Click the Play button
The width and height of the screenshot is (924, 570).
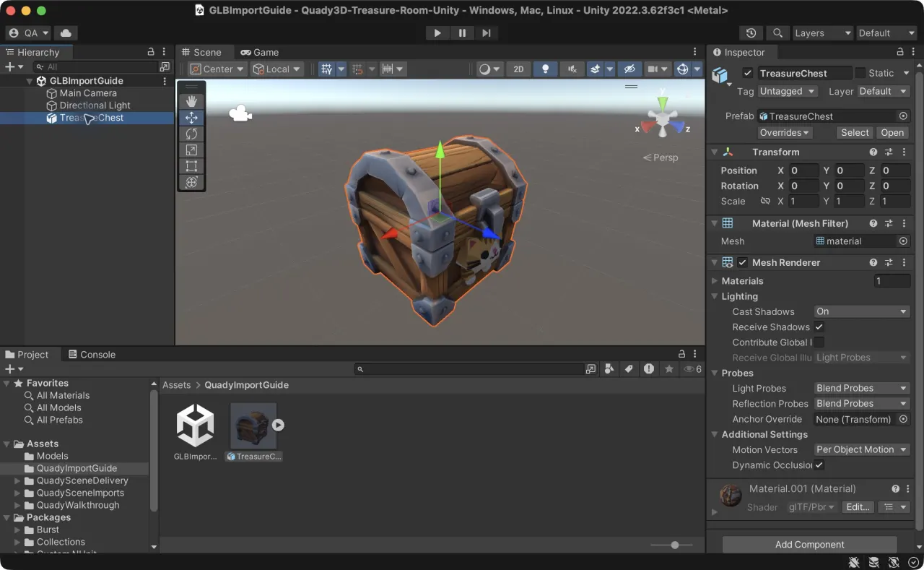click(x=437, y=33)
